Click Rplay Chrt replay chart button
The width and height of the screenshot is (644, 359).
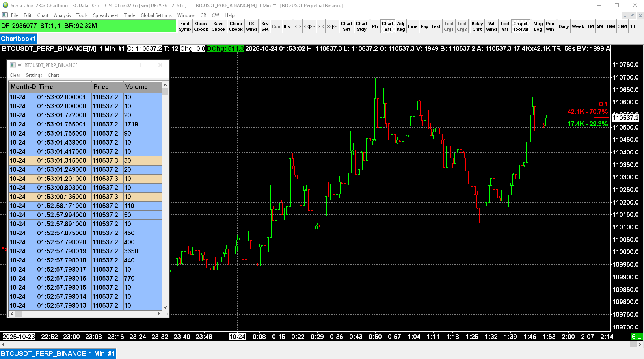point(477,26)
